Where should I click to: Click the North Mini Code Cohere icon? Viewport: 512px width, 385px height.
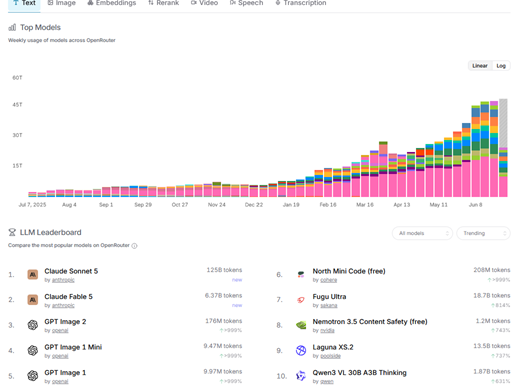point(301,274)
